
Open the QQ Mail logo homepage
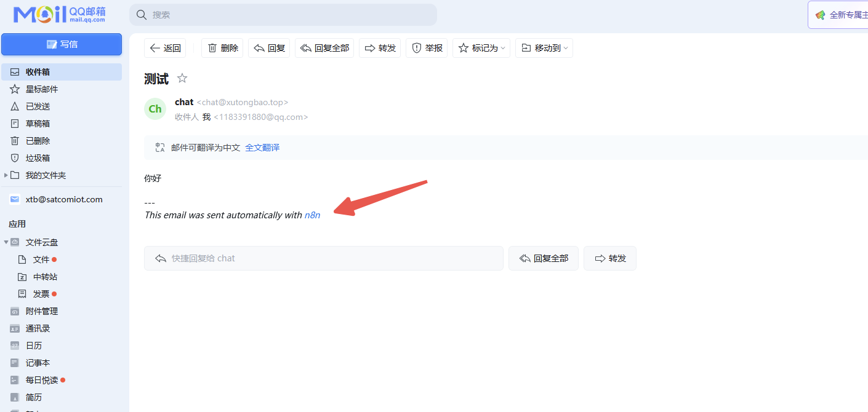(x=59, y=15)
